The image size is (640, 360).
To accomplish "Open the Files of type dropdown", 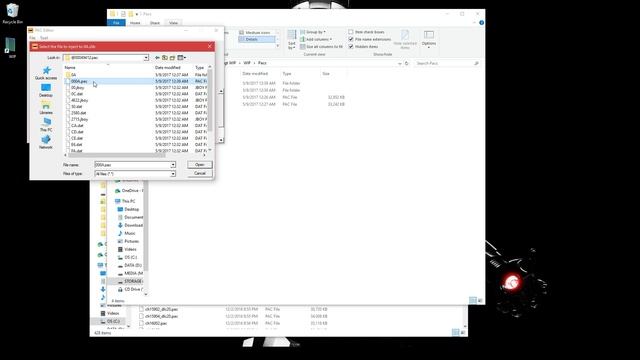I will (x=173, y=174).
